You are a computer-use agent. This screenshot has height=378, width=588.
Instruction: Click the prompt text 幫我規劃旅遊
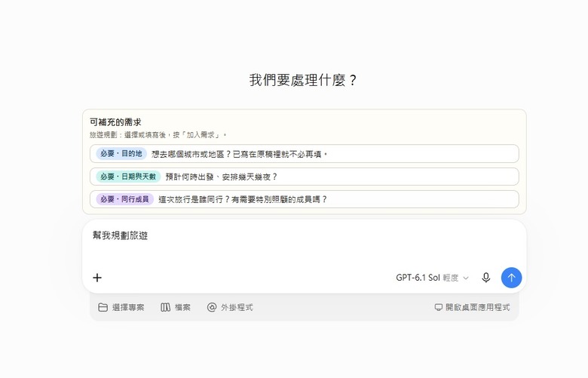[120, 235]
